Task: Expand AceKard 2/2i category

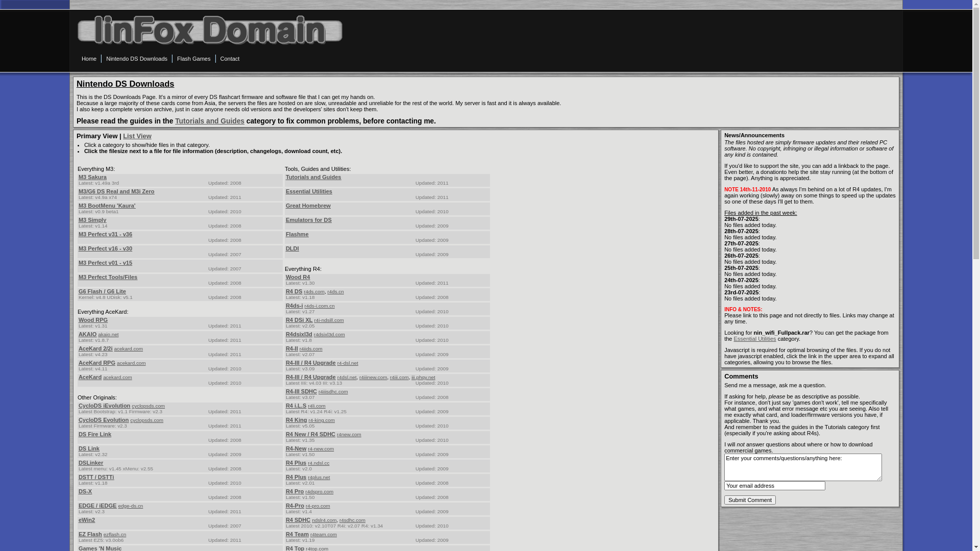Action: [x=95, y=348]
